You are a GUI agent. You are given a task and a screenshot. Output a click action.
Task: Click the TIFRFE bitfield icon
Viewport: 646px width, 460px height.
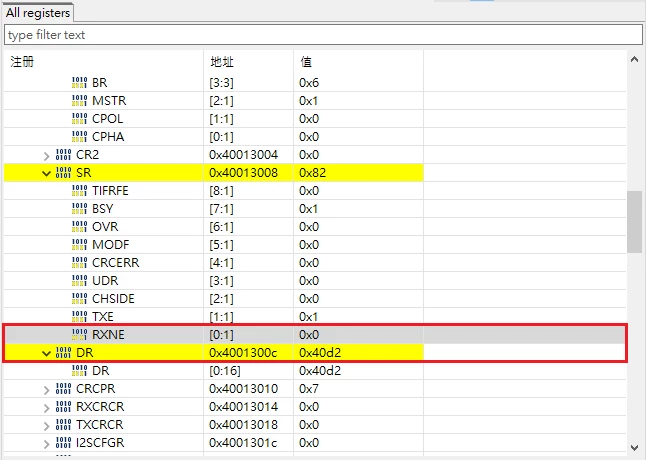point(80,190)
